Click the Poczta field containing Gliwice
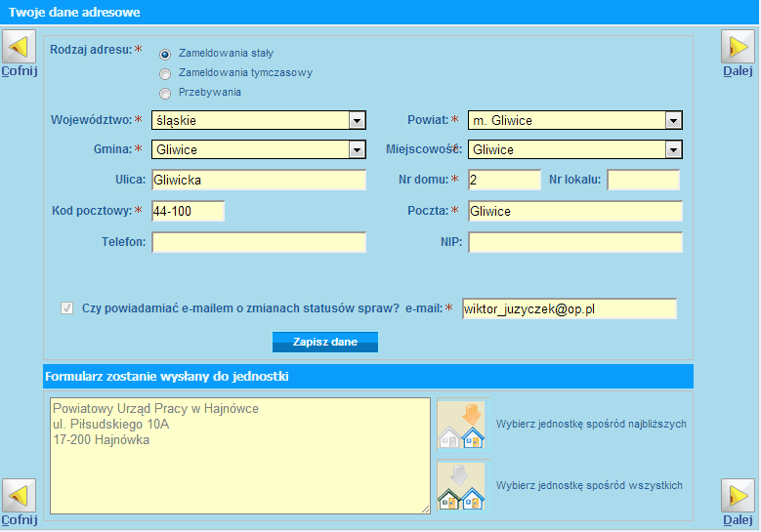Viewport: 761px width, 532px height. pyautogui.click(x=575, y=211)
